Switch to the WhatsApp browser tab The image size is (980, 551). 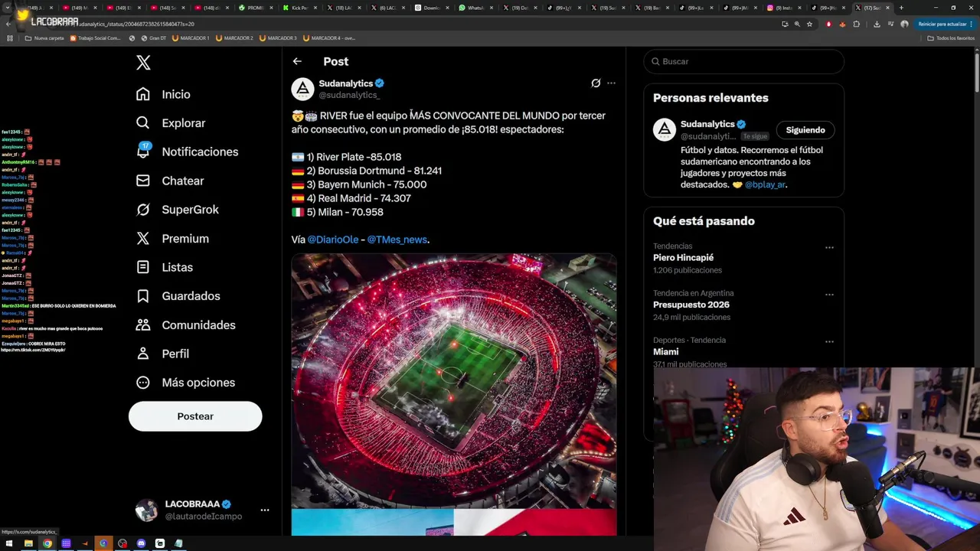[475, 8]
